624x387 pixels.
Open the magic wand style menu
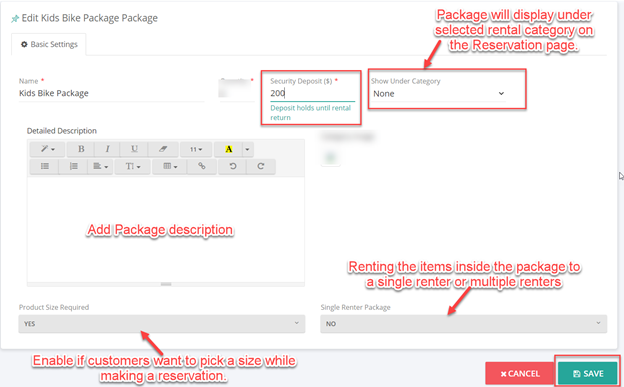coord(47,149)
